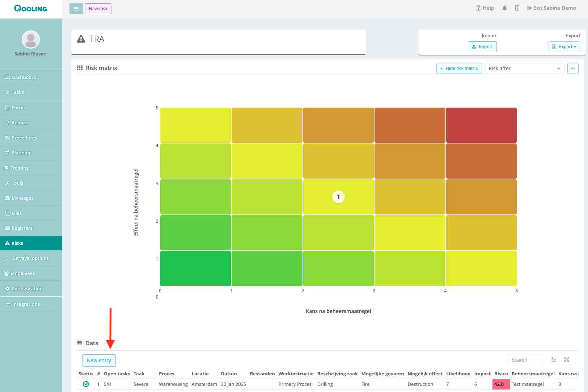This screenshot has width=588, height=392.
Task: Select the red top-right risk matrix cell
Action: tap(481, 125)
